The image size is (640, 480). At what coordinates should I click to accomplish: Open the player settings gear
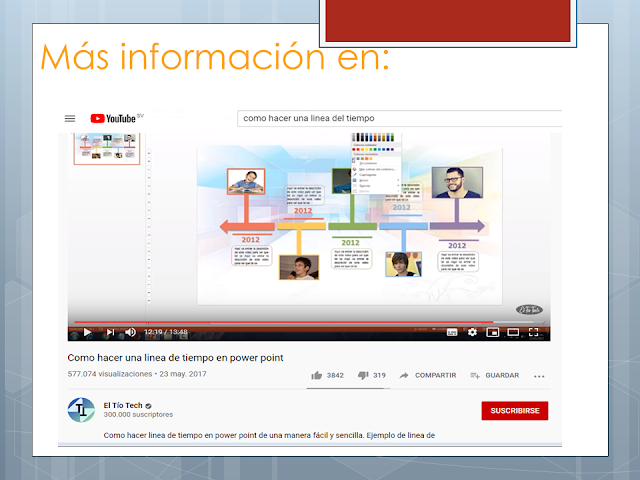coord(472,332)
